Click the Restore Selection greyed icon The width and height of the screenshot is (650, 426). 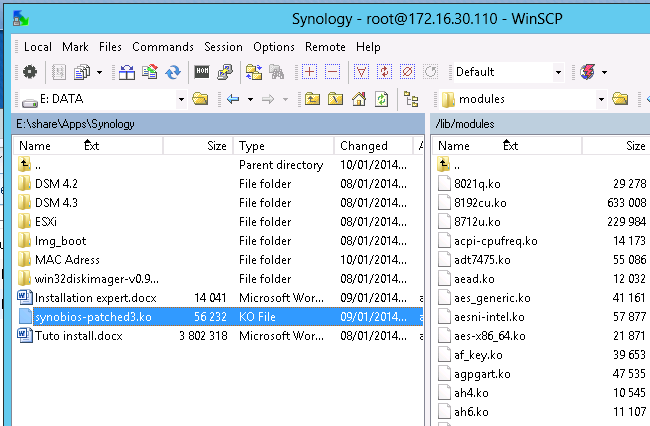pyautogui.click(x=431, y=72)
